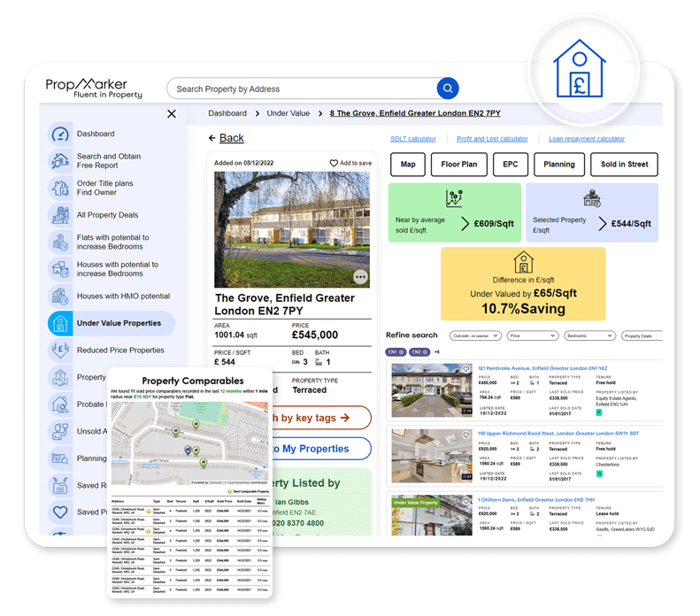This screenshot has width=700, height=616.
Task: Open the three-dot menu on The Grove photo
Action: [x=360, y=277]
